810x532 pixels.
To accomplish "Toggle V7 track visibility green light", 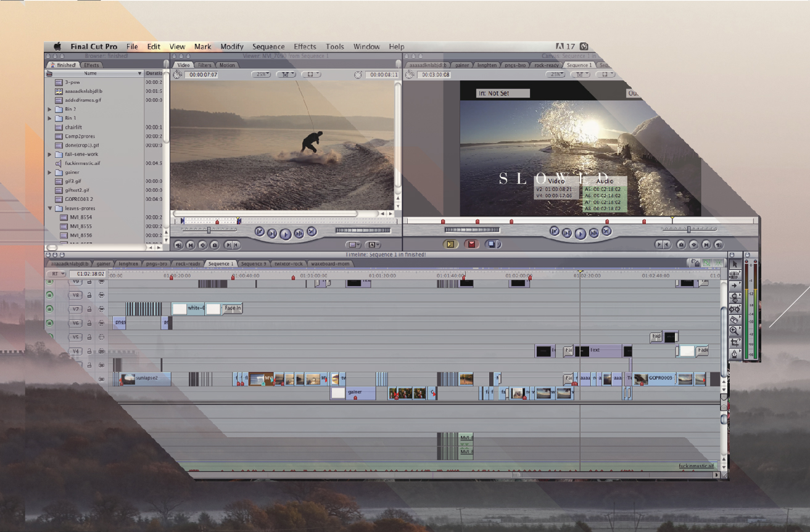I will pyautogui.click(x=50, y=309).
